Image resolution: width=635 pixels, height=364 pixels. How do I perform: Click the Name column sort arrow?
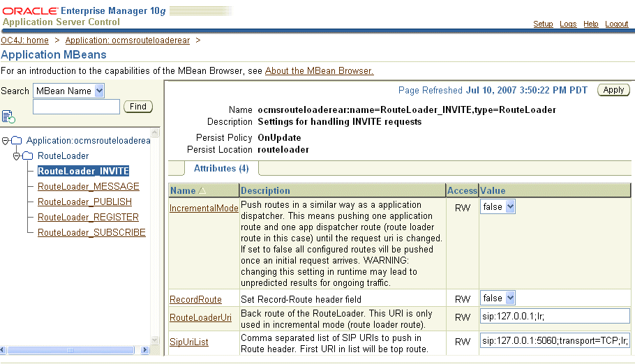(x=202, y=190)
